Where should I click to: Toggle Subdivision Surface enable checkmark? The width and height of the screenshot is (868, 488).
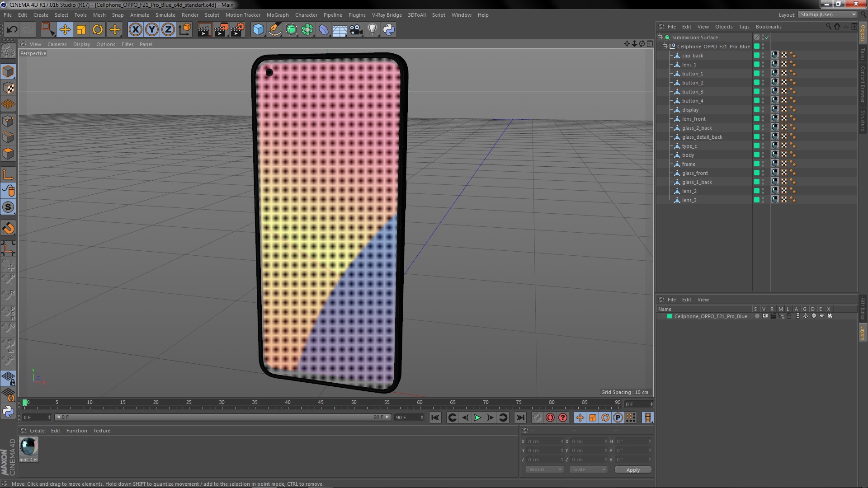click(x=767, y=38)
